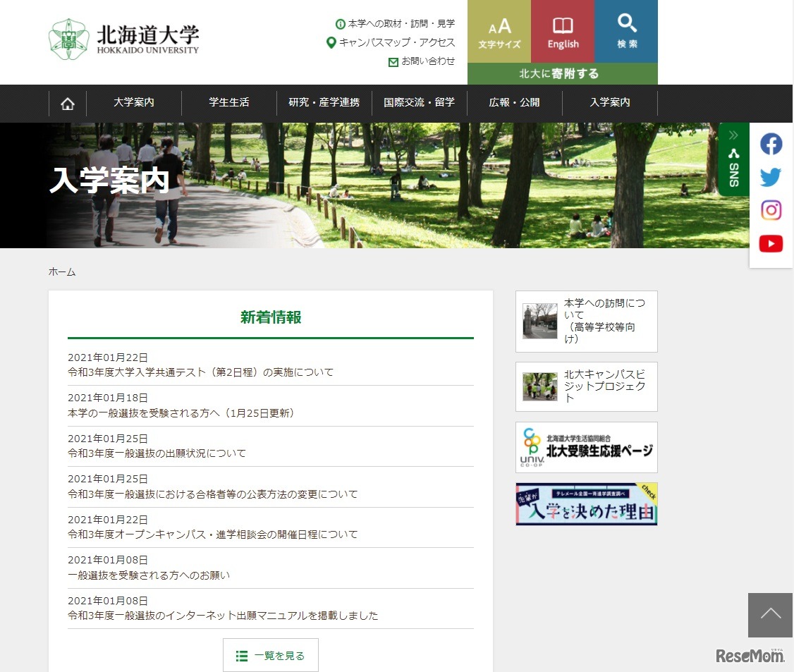Viewport: 794px width, 672px height.
Task: Open the お問い合わせ contact mail icon
Action: (x=393, y=61)
